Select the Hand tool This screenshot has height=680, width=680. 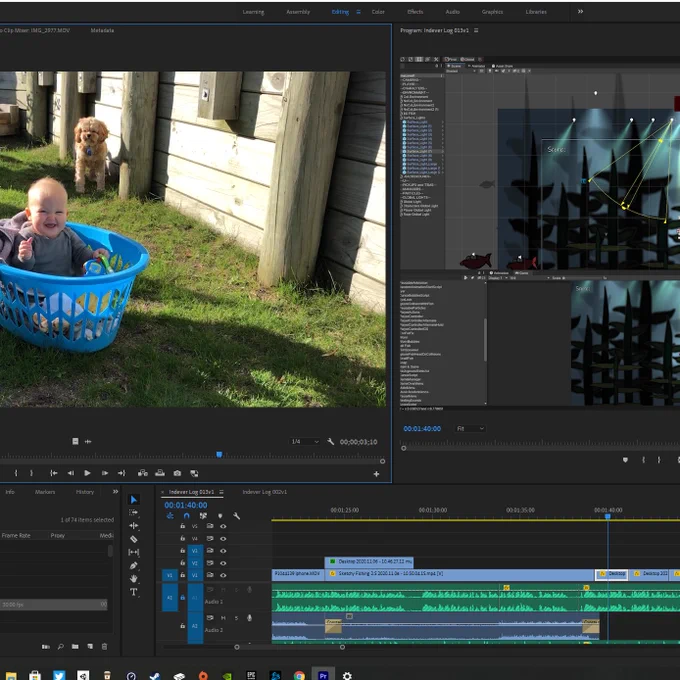tap(134, 579)
